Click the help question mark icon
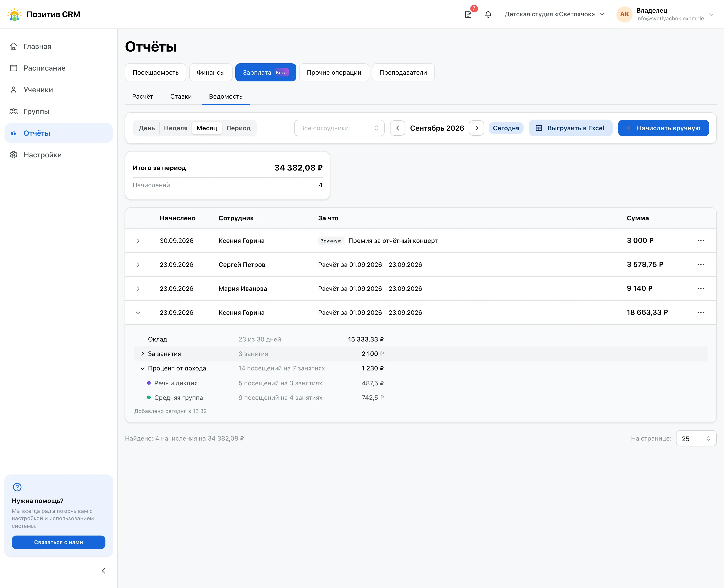The width and height of the screenshot is (724, 588). 17,487
